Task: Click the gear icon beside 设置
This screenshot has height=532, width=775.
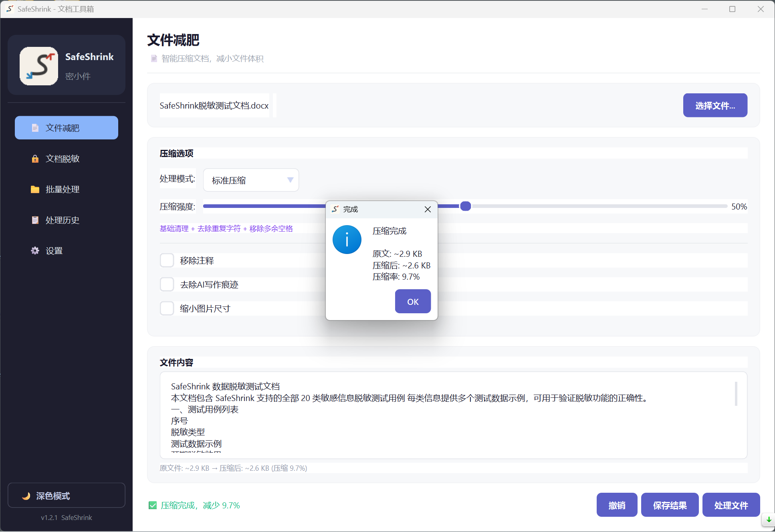Action: pos(35,251)
